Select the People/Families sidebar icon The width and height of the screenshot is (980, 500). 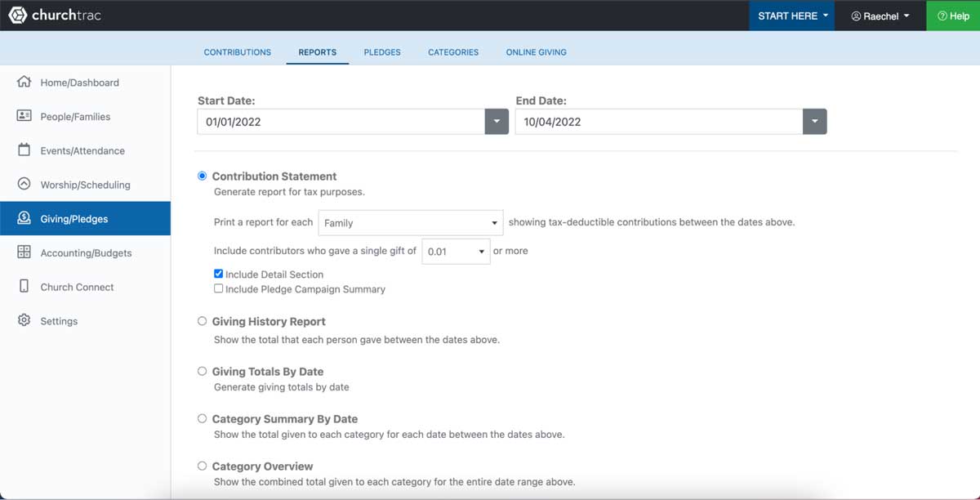(24, 116)
